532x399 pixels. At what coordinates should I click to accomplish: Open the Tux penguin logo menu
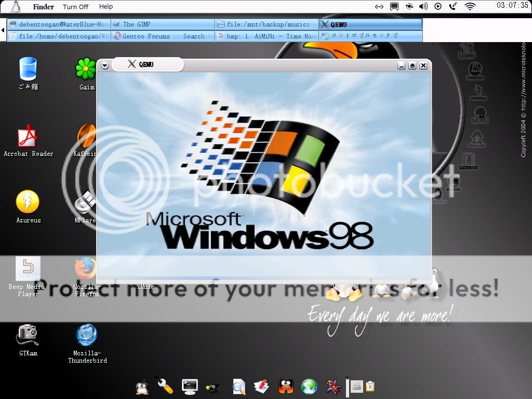click(x=16, y=6)
